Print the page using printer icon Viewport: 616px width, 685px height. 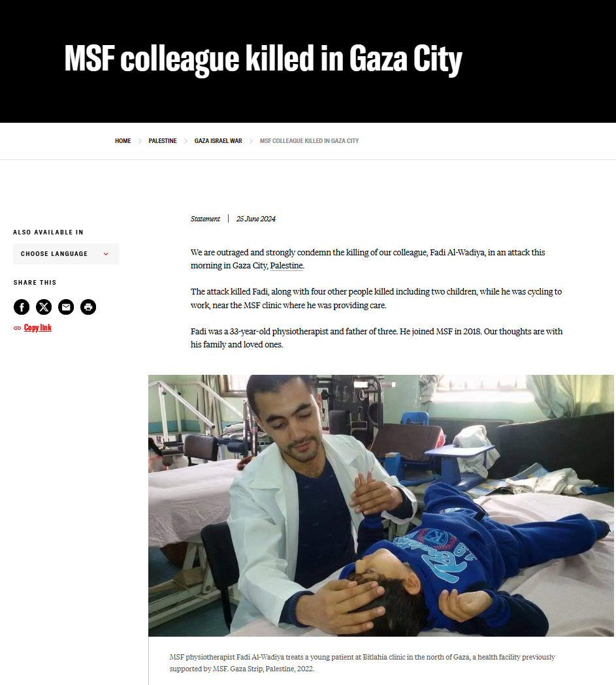[88, 307]
